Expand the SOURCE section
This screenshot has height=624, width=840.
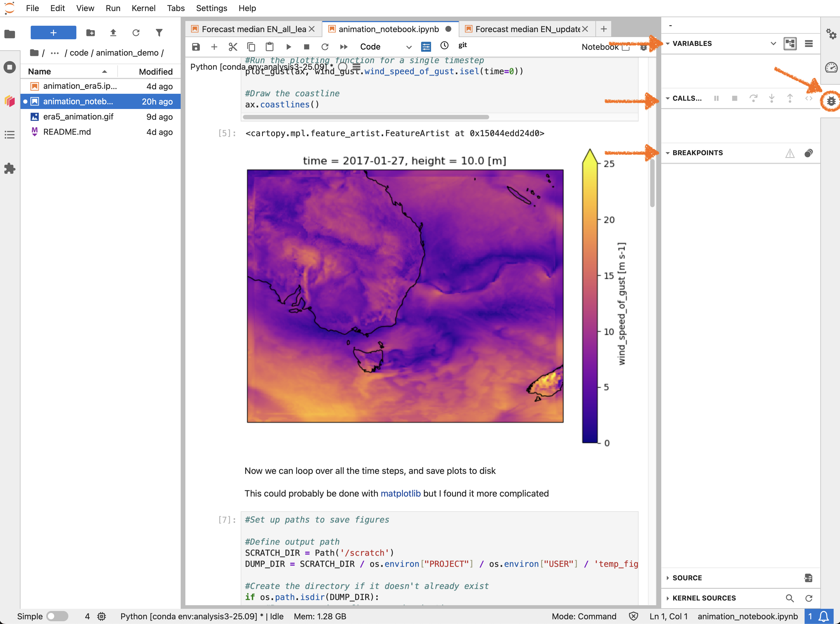click(687, 578)
